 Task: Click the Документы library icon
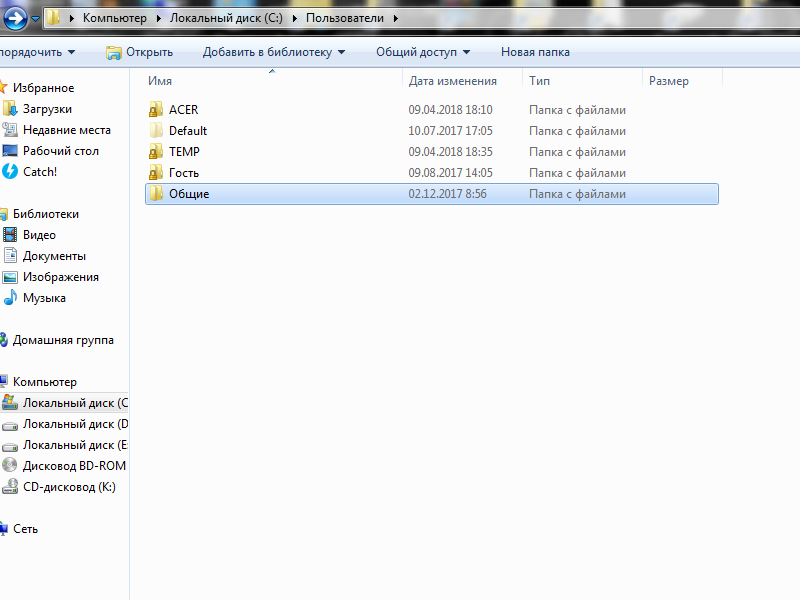point(10,256)
